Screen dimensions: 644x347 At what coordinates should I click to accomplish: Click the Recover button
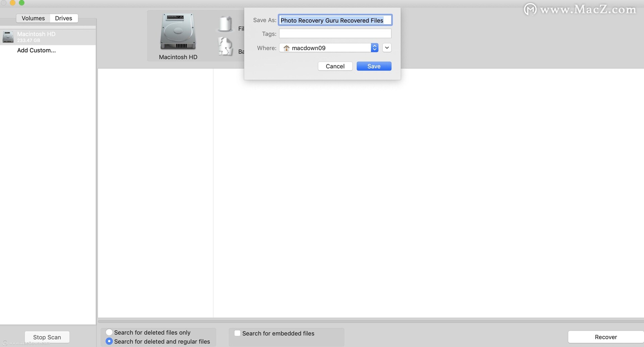click(606, 337)
